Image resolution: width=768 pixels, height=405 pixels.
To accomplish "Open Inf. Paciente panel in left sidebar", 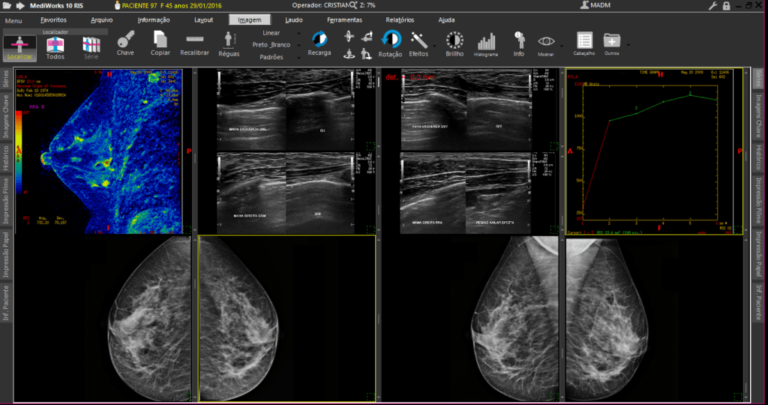I will pyautogui.click(x=6, y=303).
